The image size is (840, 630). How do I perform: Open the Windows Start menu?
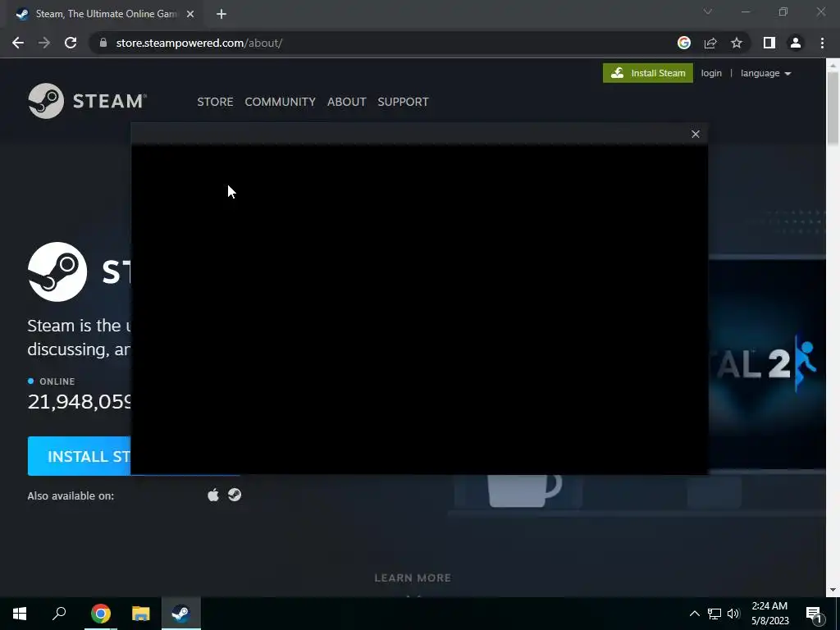pos(20,614)
